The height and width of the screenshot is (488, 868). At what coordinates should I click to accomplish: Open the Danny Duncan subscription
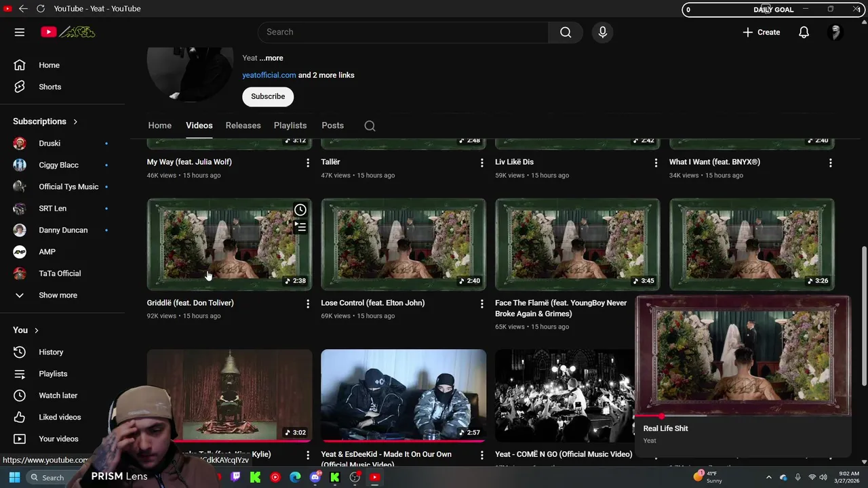click(x=62, y=230)
